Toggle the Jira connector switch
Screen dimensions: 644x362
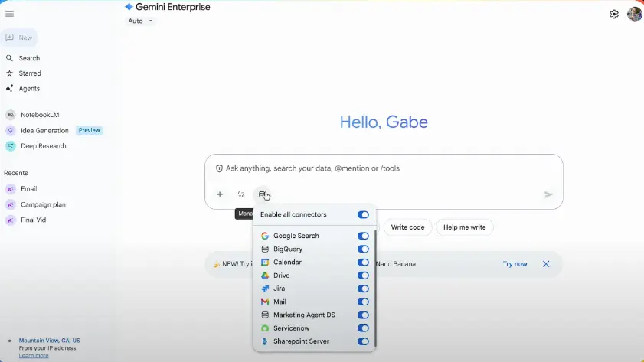click(x=363, y=289)
